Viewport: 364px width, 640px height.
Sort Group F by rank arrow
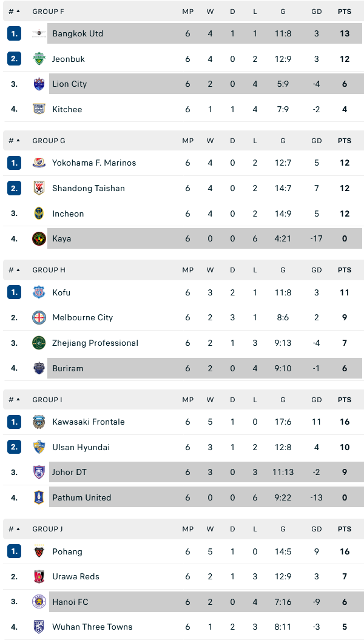pyautogui.click(x=18, y=12)
